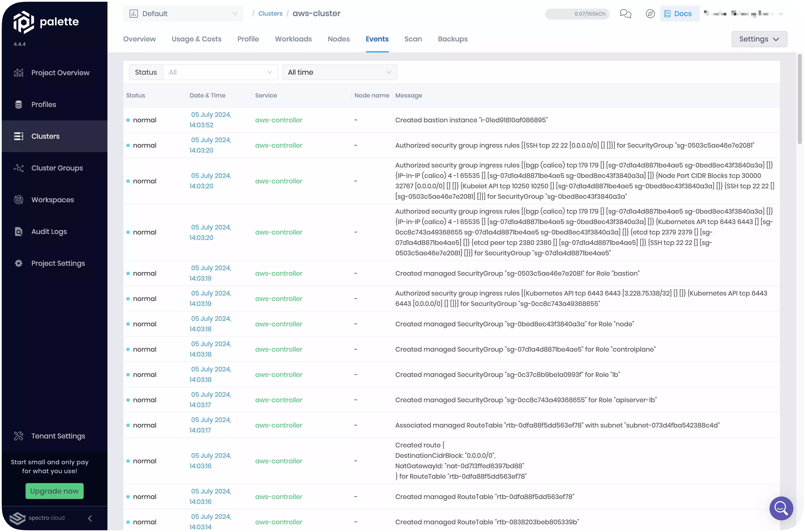The image size is (805, 532).
Task: Open the Default project selector dropdown
Action: (x=183, y=14)
